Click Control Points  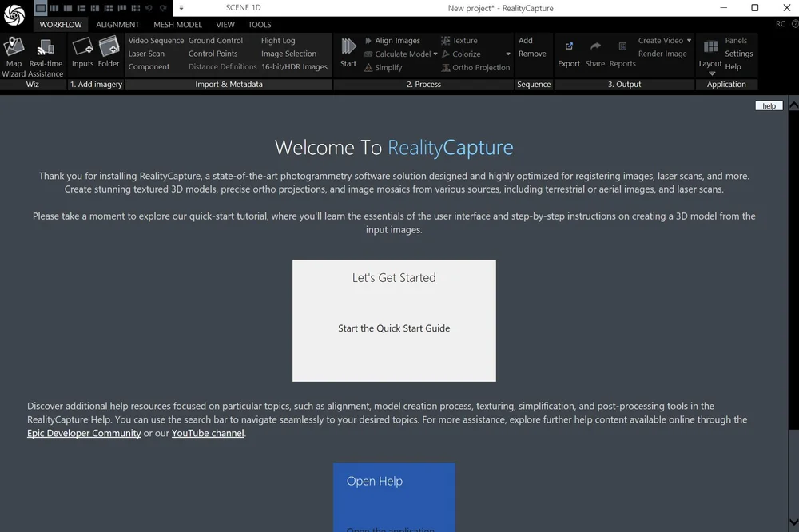[213, 54]
